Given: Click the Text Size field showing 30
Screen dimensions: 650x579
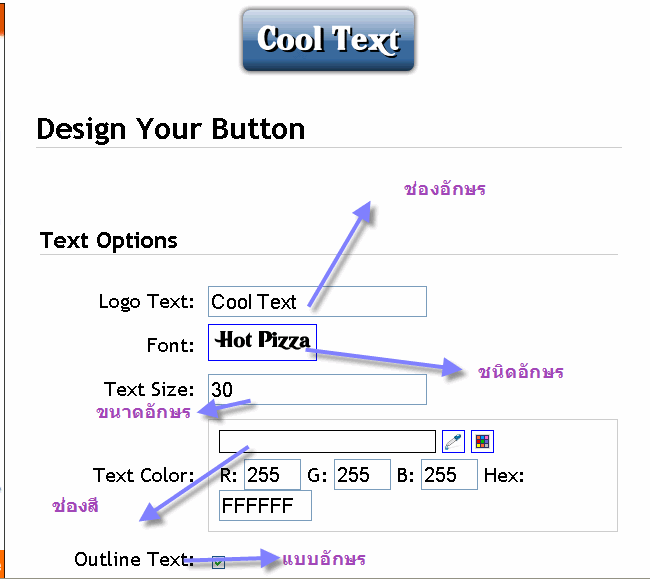Looking at the screenshot, I should tap(317, 389).
